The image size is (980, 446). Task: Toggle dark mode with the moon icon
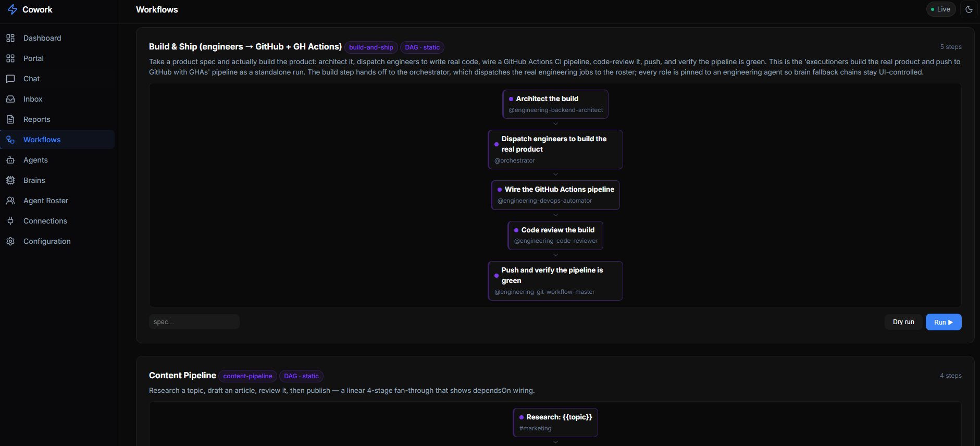969,9
